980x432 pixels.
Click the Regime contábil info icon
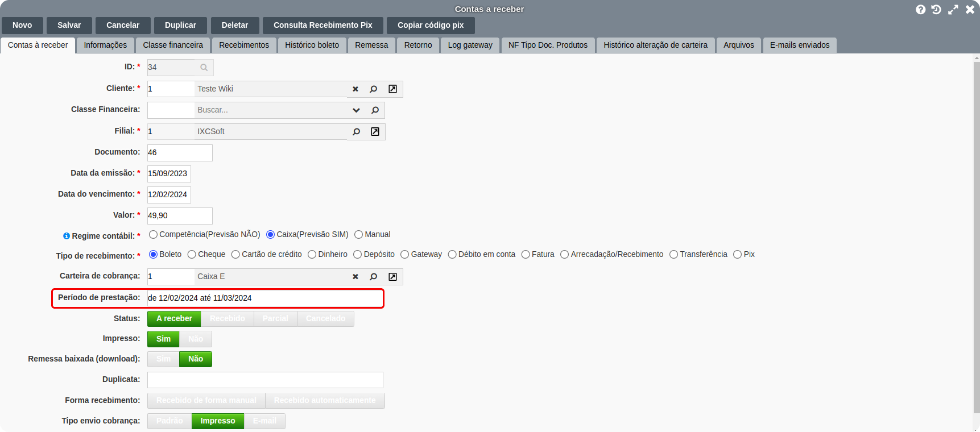click(x=67, y=236)
